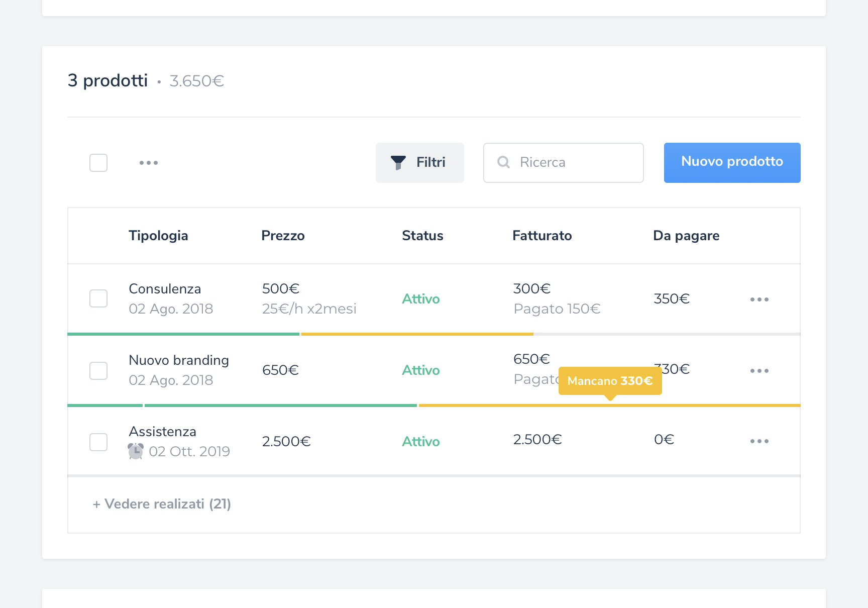Expand the Vedere realizati (21) list
Viewport: 868px width, 608px height.
[x=162, y=504]
